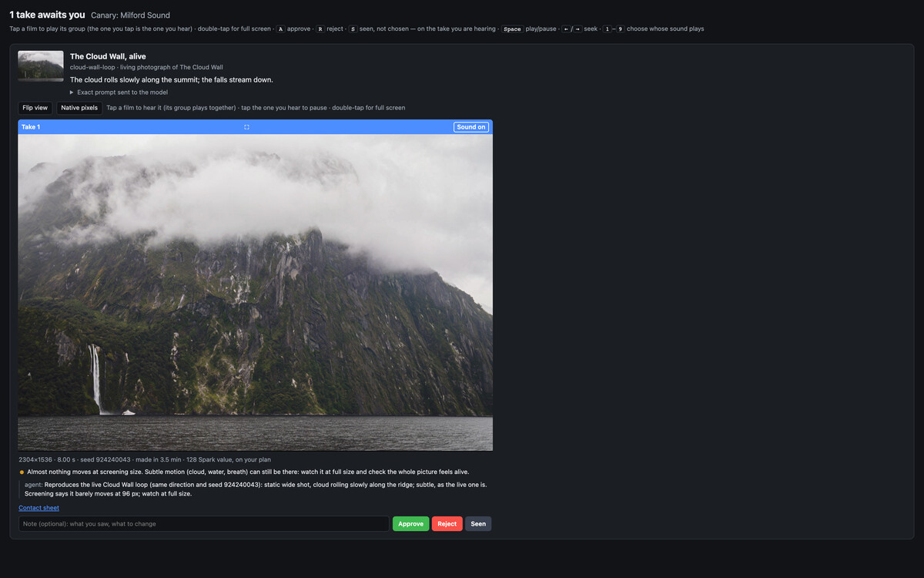
Task: Click the 'A' approve key hint
Action: [x=281, y=29]
